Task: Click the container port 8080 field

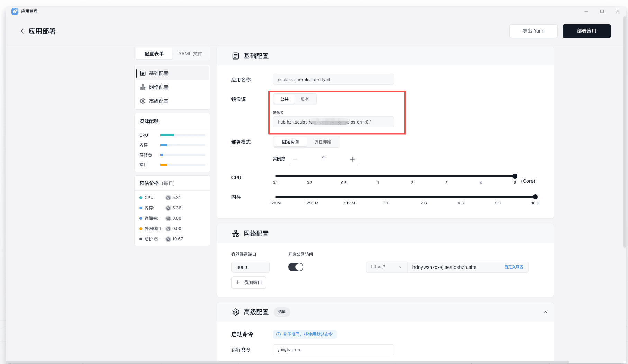Action: 251,267
